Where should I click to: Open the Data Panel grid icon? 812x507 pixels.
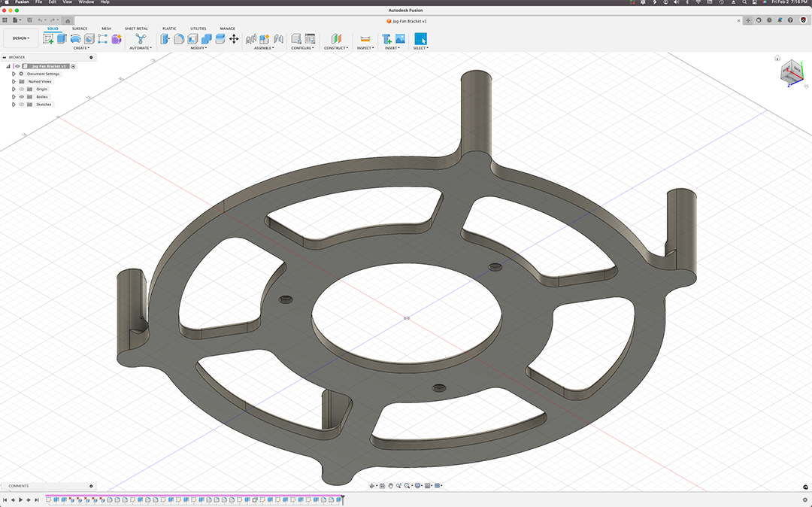(x=5, y=20)
